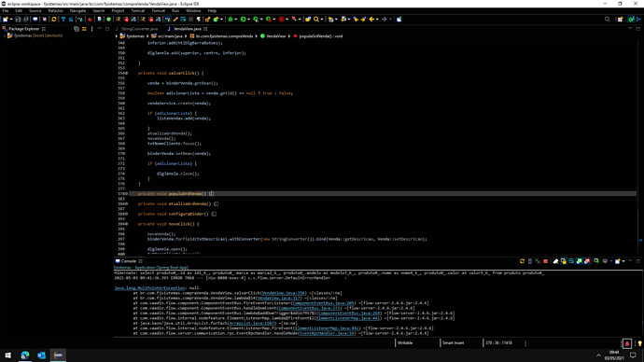The width and height of the screenshot is (644, 362).
Task: Open Microsoft Edge from the taskbar
Action: click(25, 355)
